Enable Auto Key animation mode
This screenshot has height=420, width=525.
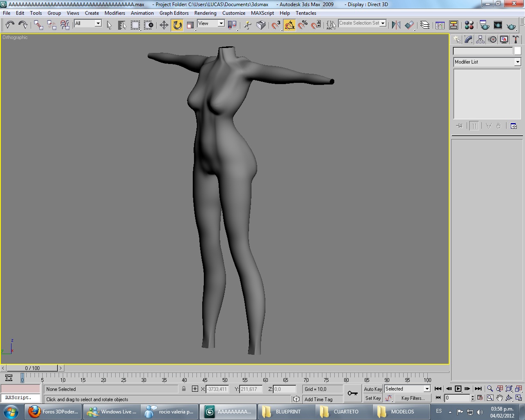pyautogui.click(x=372, y=389)
